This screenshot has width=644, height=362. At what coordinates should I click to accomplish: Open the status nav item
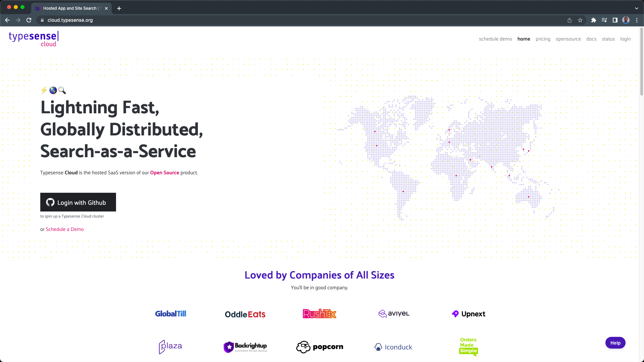click(608, 39)
